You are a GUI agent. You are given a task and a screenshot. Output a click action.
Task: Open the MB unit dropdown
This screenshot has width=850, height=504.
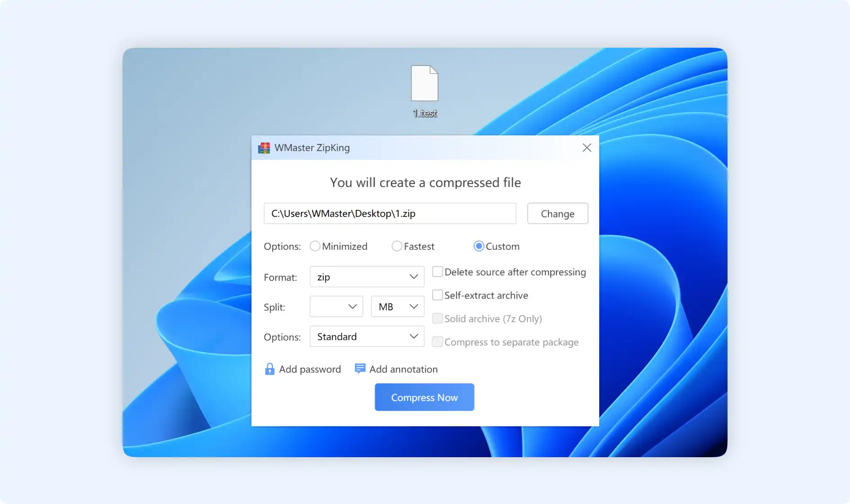pyautogui.click(x=398, y=306)
